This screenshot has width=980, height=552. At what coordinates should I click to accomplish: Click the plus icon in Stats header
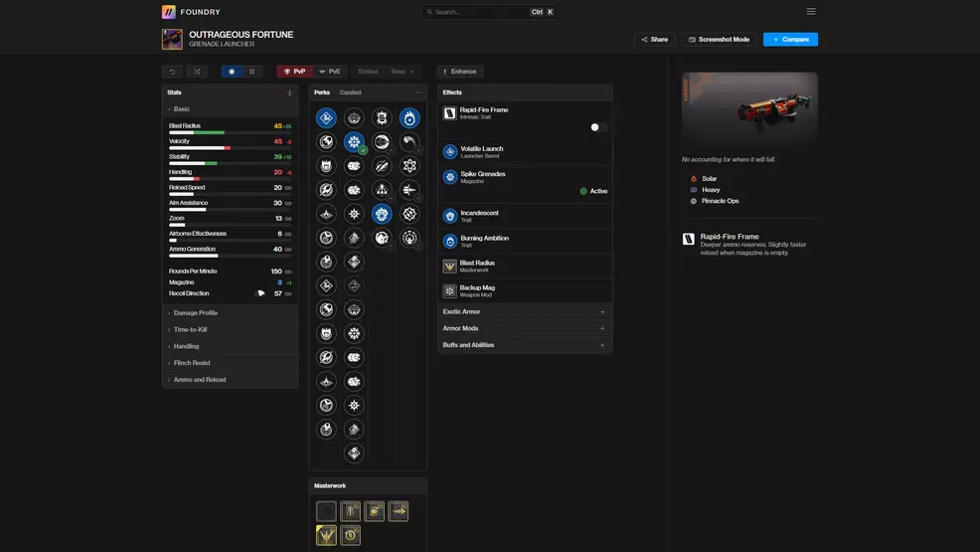point(289,92)
